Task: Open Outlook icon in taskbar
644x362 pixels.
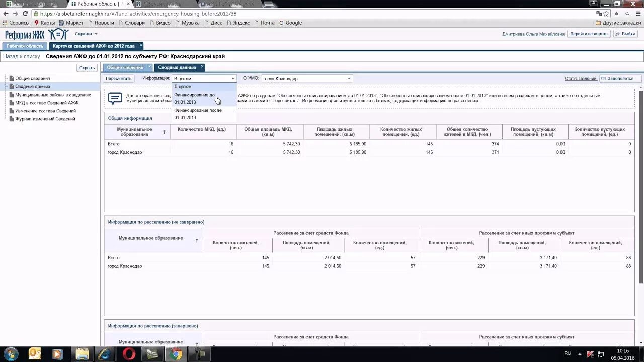Action: (x=34, y=354)
